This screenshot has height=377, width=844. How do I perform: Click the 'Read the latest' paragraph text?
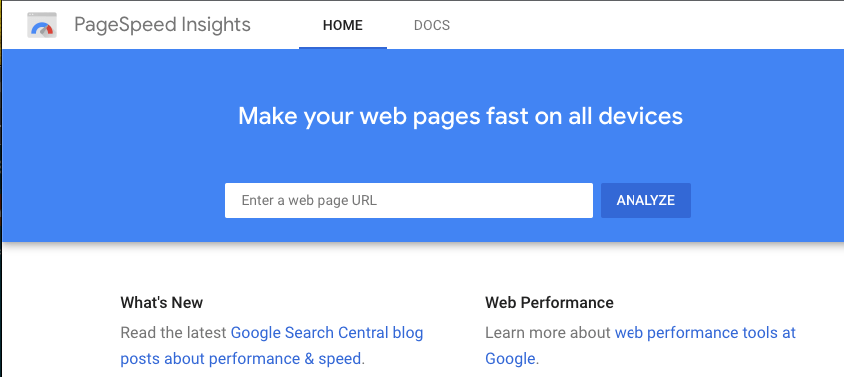click(x=173, y=333)
